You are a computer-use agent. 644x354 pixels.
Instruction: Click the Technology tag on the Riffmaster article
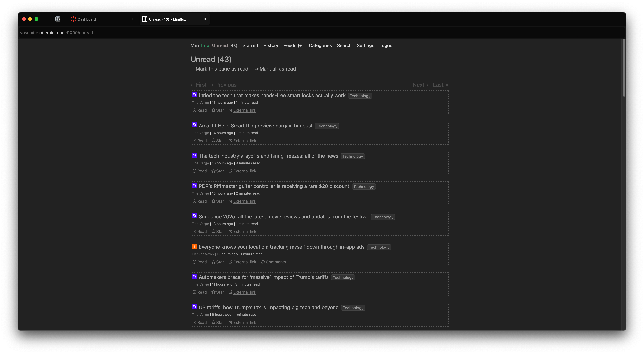click(x=364, y=187)
